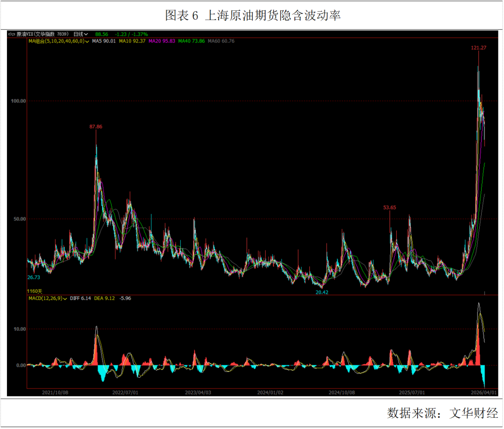This screenshot has height=429, width=504.
Task: Open the 日线 period dropdown
Action: point(81,34)
